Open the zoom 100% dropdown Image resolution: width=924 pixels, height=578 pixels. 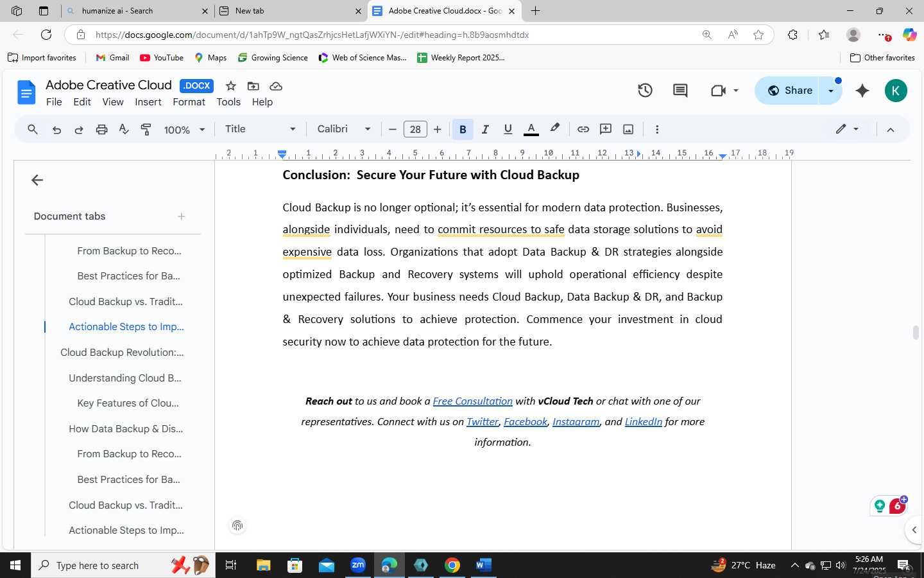point(184,130)
